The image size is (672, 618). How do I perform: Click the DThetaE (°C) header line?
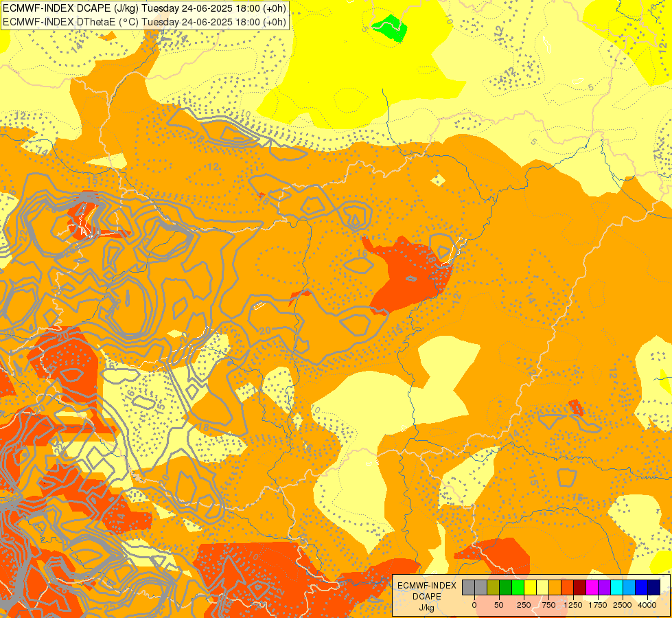tap(144, 22)
